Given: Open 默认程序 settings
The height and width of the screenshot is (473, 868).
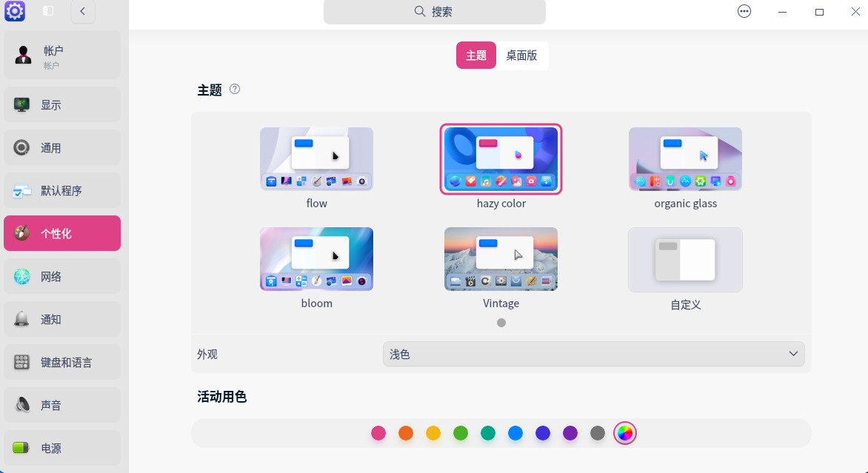Looking at the screenshot, I should click(x=61, y=190).
